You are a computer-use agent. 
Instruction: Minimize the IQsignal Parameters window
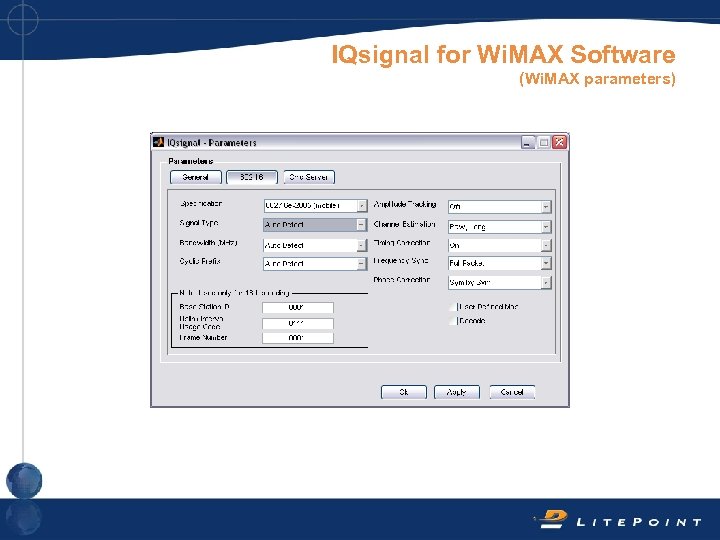pos(528,142)
